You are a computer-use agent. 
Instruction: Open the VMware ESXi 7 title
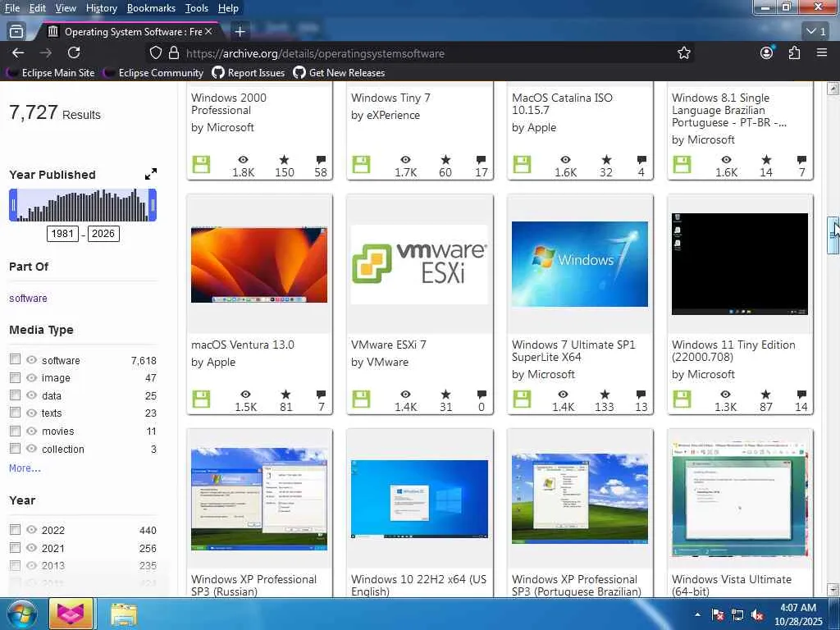click(388, 345)
